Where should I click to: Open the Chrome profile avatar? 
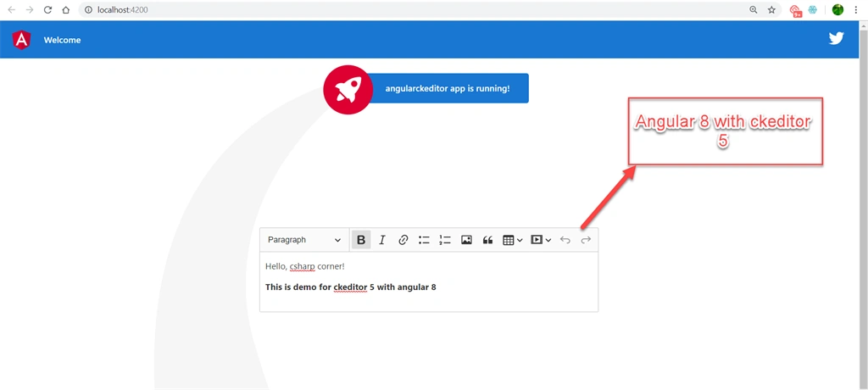837,10
